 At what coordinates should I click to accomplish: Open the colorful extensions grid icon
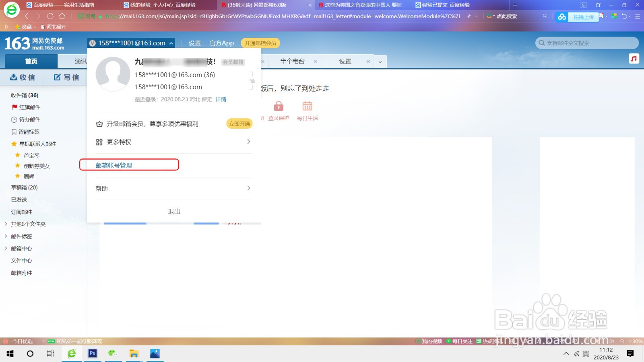[614, 16]
